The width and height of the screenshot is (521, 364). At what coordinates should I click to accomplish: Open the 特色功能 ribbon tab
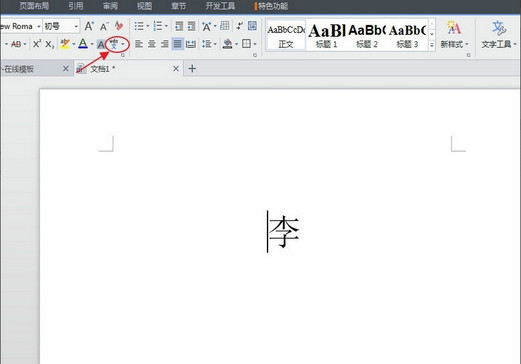pos(271,6)
